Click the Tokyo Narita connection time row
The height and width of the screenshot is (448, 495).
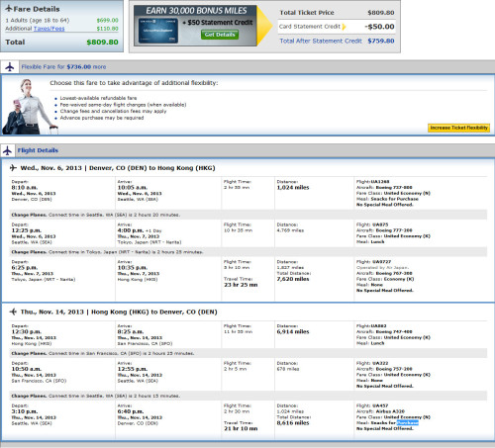coord(248,252)
